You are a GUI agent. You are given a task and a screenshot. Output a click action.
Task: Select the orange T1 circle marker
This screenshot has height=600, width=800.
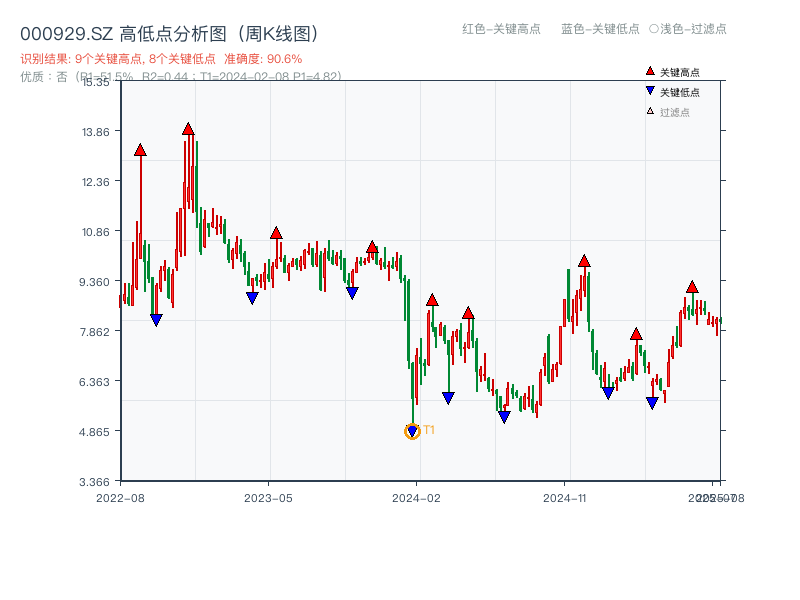click(x=412, y=431)
